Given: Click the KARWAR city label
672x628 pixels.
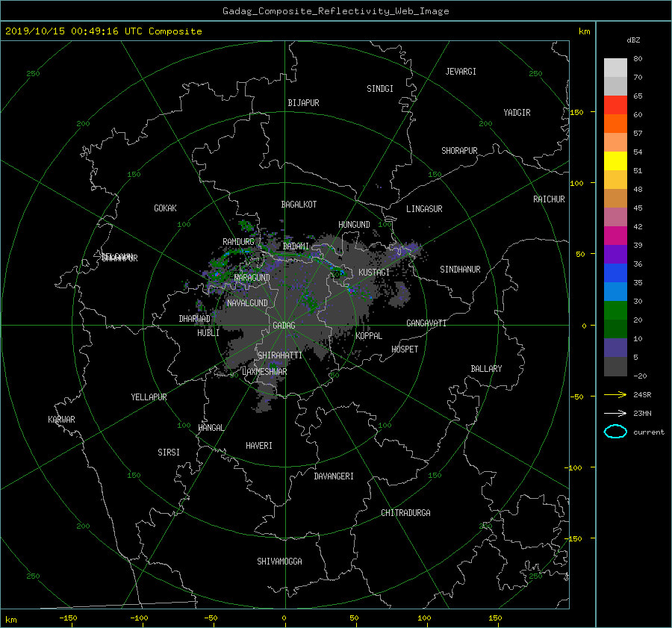Looking at the screenshot, I should coord(61,420).
